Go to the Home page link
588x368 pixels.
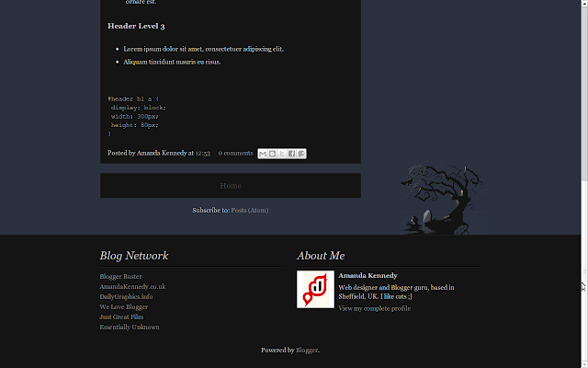(231, 186)
